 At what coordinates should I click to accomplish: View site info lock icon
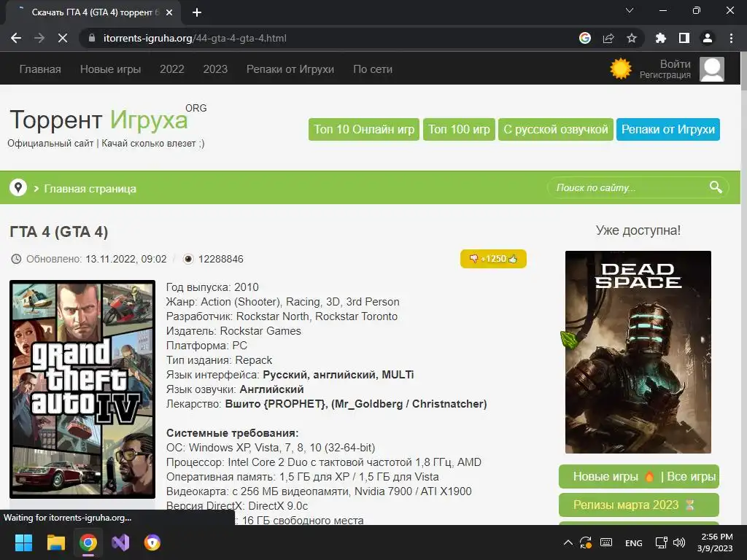[x=92, y=38]
